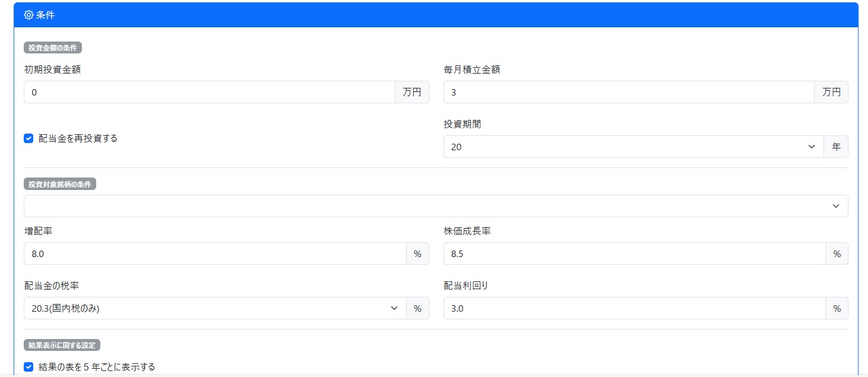Click the 投資対象銘柄の条件 section badge
868x377 pixels.
click(x=60, y=184)
